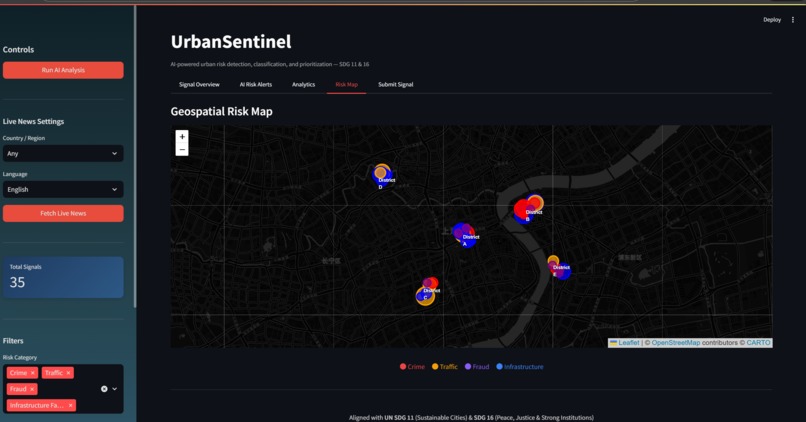Click the Risk Category label
This screenshot has width=806, height=422.
pos(20,357)
